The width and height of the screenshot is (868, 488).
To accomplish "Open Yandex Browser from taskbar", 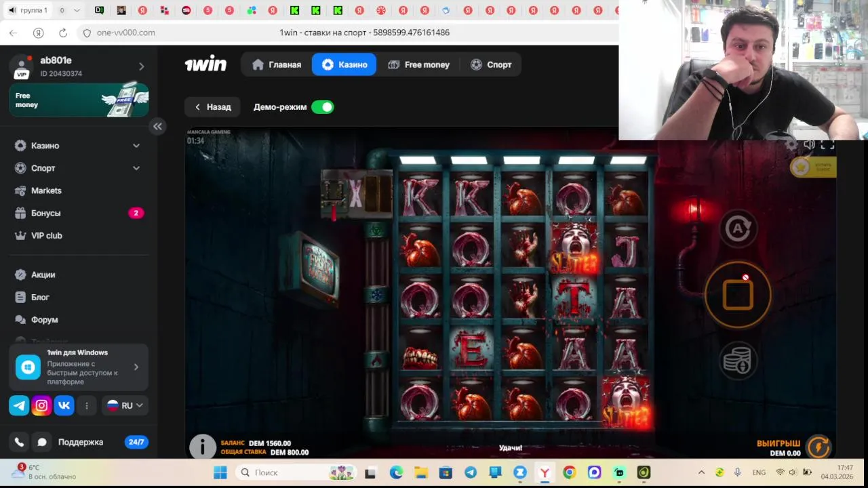I will coord(545,472).
